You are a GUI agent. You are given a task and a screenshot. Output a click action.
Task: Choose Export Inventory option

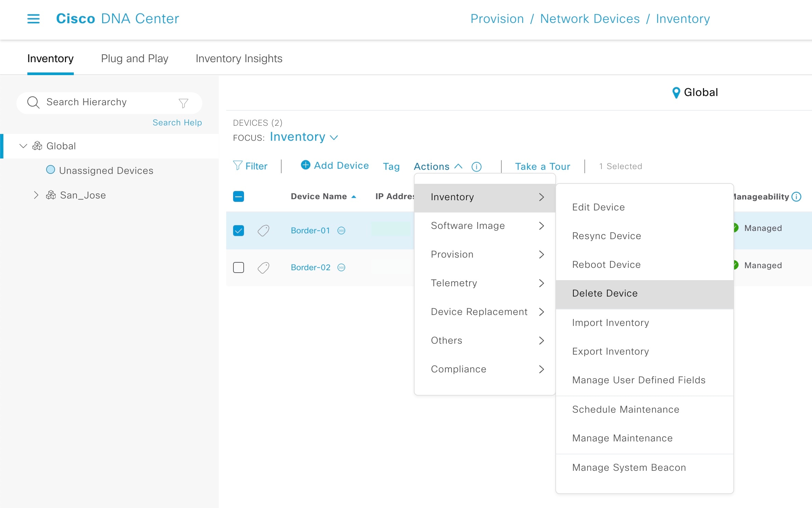645,352
